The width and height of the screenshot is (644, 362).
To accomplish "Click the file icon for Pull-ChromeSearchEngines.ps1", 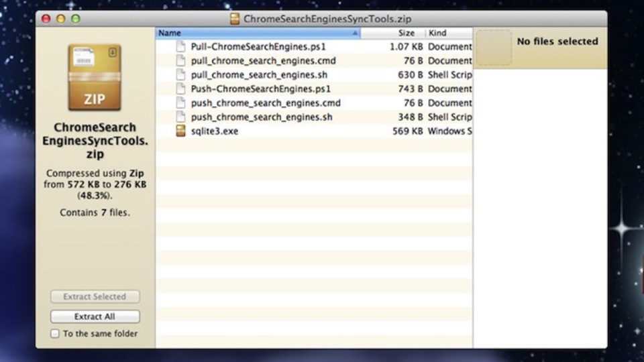I will click(180, 46).
